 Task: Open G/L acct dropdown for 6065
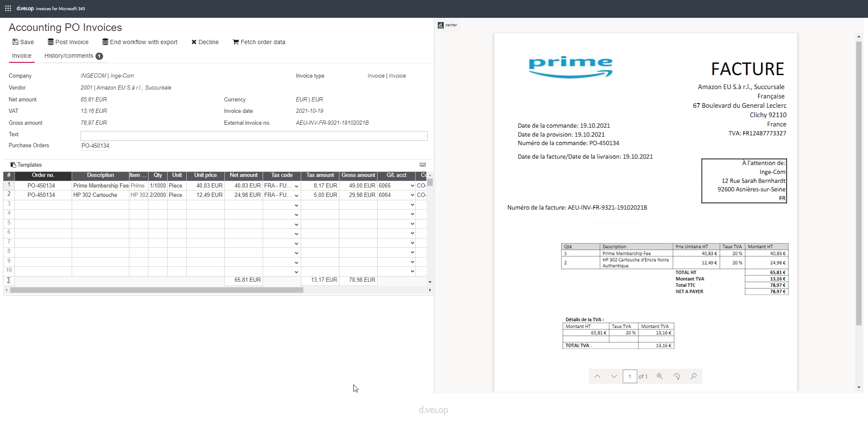(x=412, y=186)
